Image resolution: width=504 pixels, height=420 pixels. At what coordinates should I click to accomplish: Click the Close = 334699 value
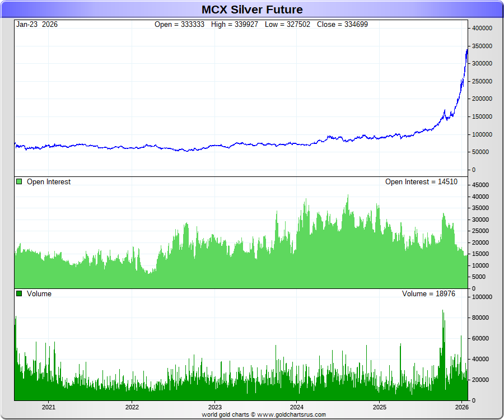click(x=342, y=25)
